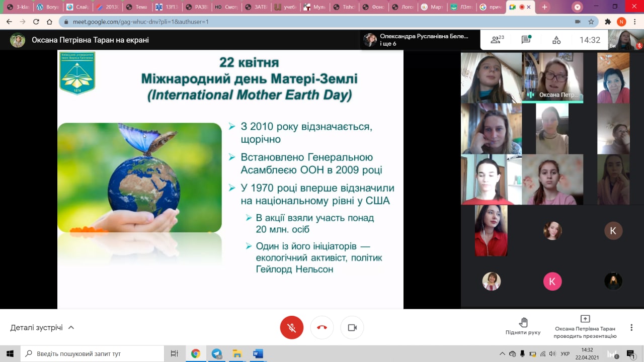The width and height of the screenshot is (644, 362).
Task: Open the three-dot more options menu
Action: [x=631, y=327]
